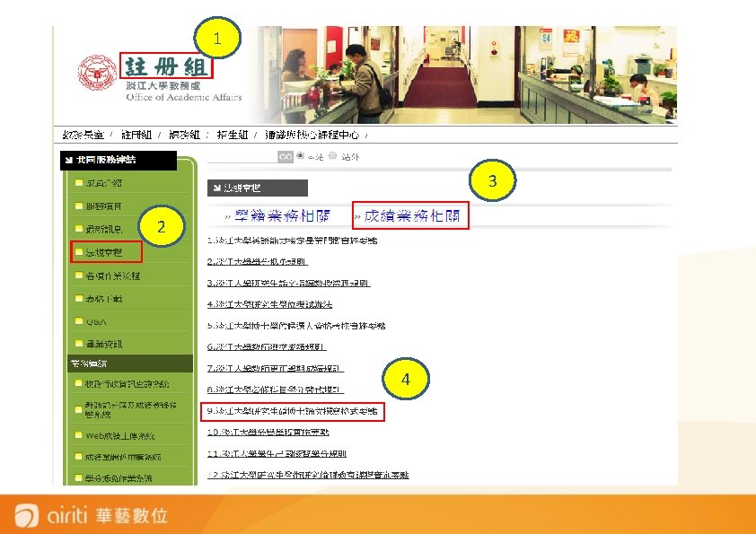Click the Tamkang University seal logo
Viewport: 756px width, 534px height.
tap(97, 73)
